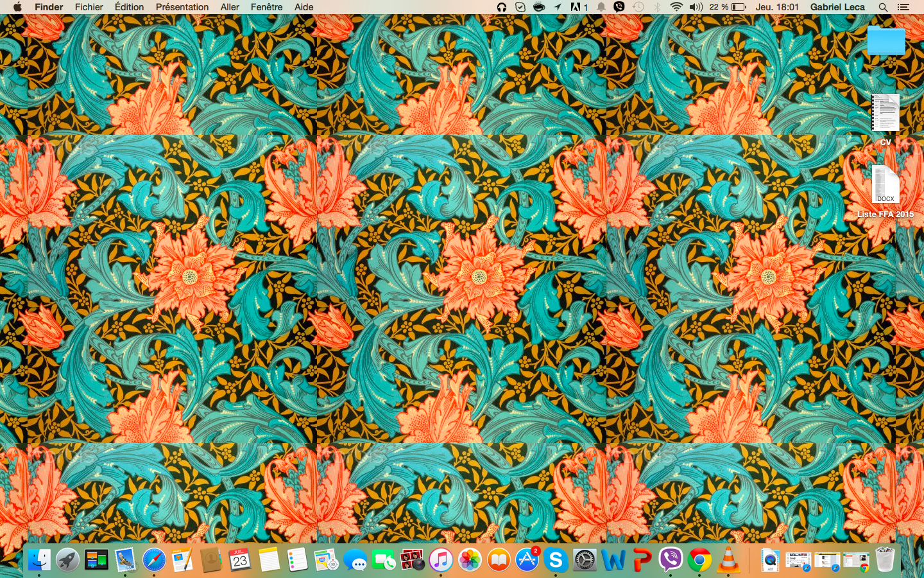Screen dimensions: 924x578
Task: Launch Google Chrome in the Dock
Action: [x=699, y=560]
